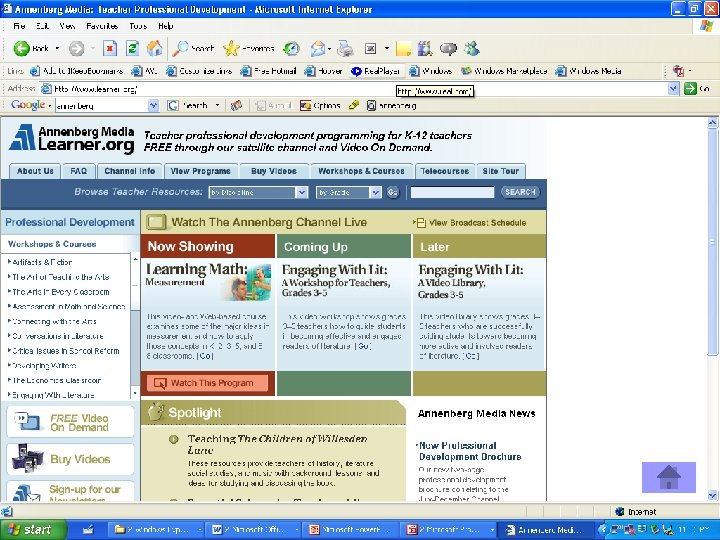The image size is (720, 540).
Task: Open Favorites star in the toolbar
Action: [231, 48]
